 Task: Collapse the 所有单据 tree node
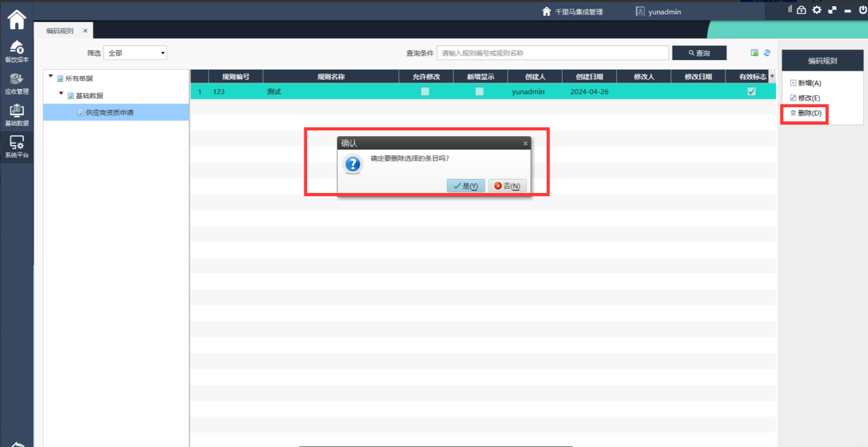51,76
